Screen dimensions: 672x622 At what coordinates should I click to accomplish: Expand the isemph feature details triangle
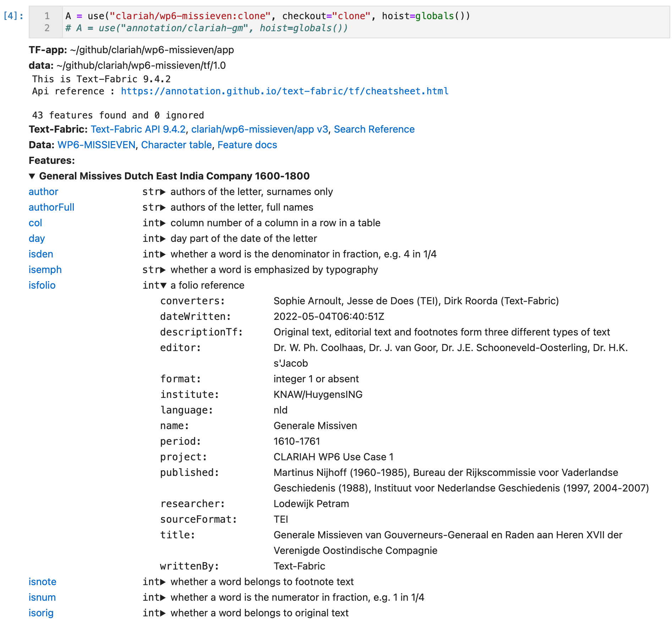click(163, 270)
